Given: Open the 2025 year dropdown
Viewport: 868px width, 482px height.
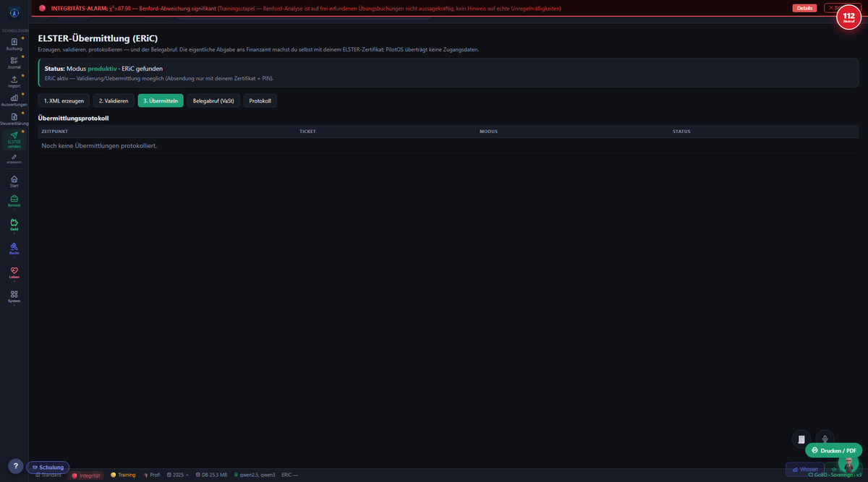Looking at the screenshot, I should click(x=178, y=475).
